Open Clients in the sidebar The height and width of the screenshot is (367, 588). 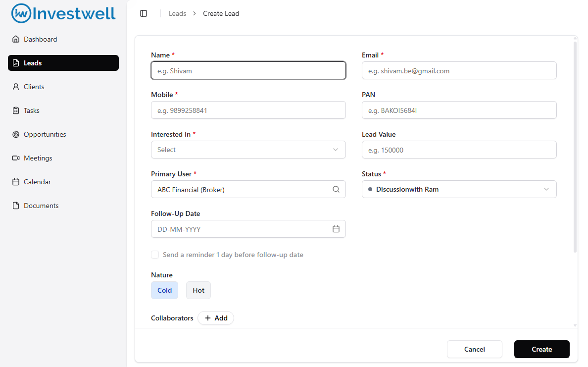[63, 87]
